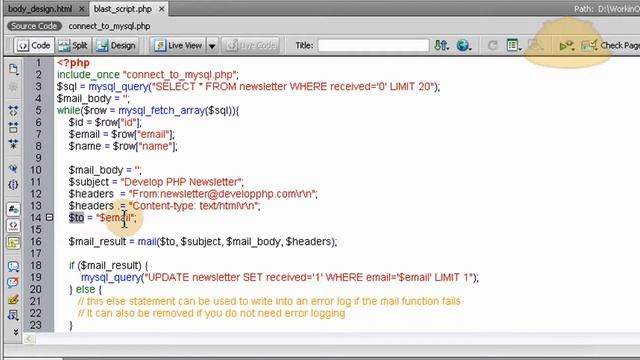Open the Validate Markup menu icon
The width and height of the screenshot is (640, 360).
pos(567,45)
